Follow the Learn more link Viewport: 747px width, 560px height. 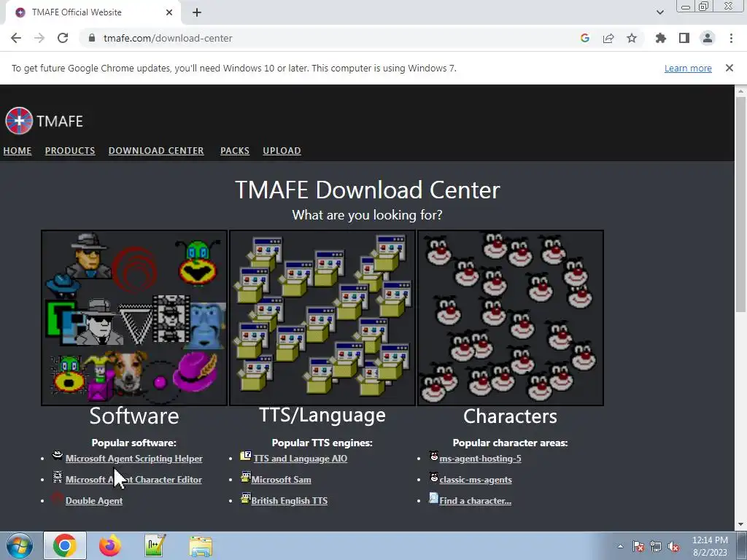pyautogui.click(x=688, y=68)
